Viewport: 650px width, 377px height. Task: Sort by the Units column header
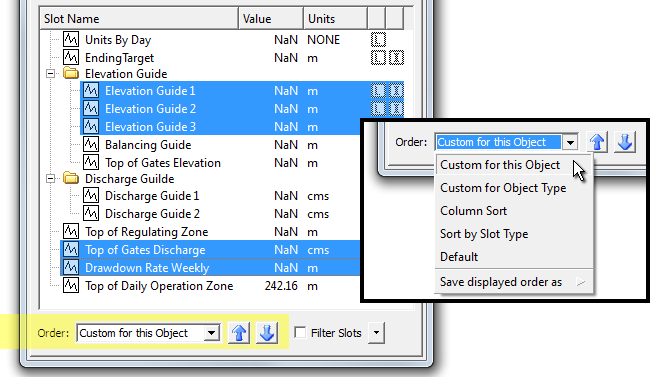[335, 19]
